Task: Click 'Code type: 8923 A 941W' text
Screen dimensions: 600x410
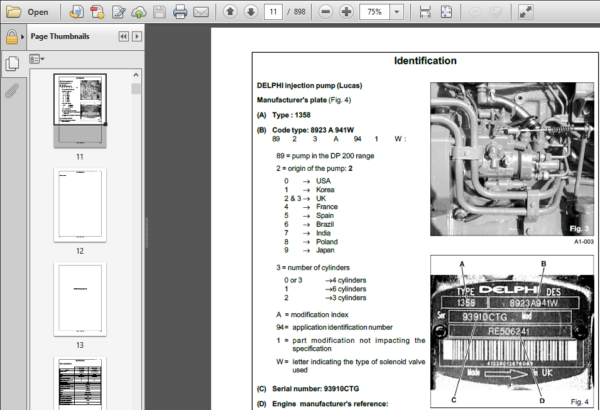Action: tap(313, 130)
